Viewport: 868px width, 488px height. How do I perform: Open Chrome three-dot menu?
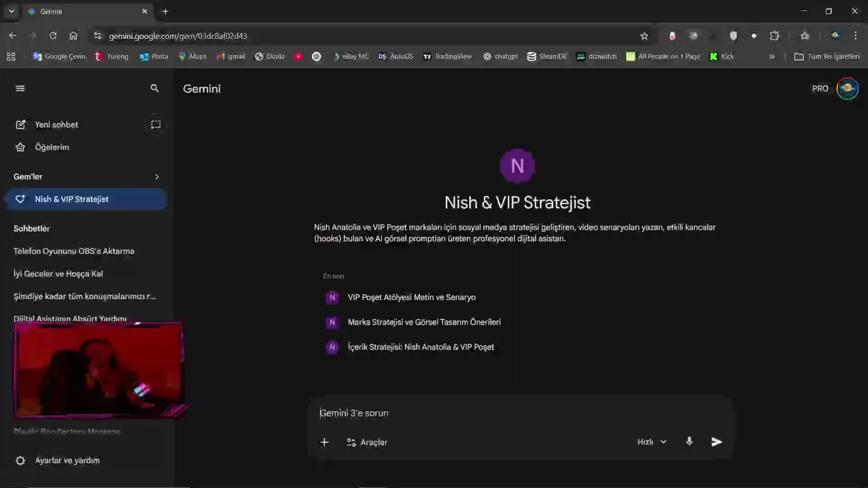click(x=856, y=36)
